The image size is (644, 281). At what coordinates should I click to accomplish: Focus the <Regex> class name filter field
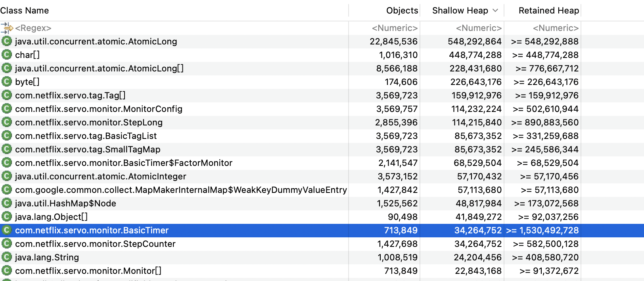coord(33,28)
